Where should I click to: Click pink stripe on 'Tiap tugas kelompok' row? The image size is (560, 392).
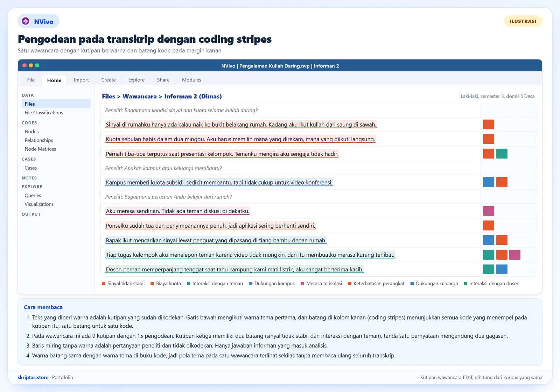(515, 255)
